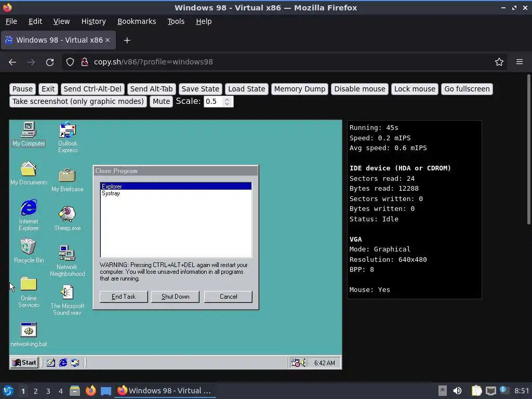Image resolution: width=532 pixels, height=399 pixels.
Task: Click Send Ctrl-Alt-Del button
Action: (x=92, y=89)
